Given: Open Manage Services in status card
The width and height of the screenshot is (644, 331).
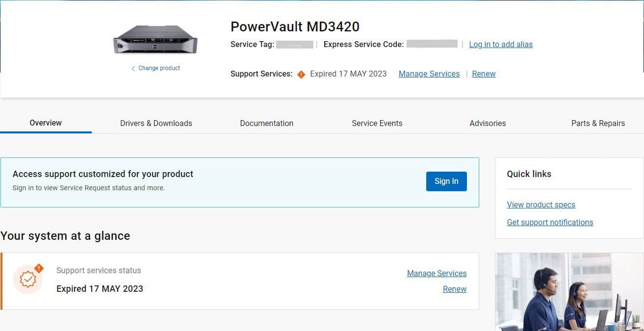Looking at the screenshot, I should point(437,273).
